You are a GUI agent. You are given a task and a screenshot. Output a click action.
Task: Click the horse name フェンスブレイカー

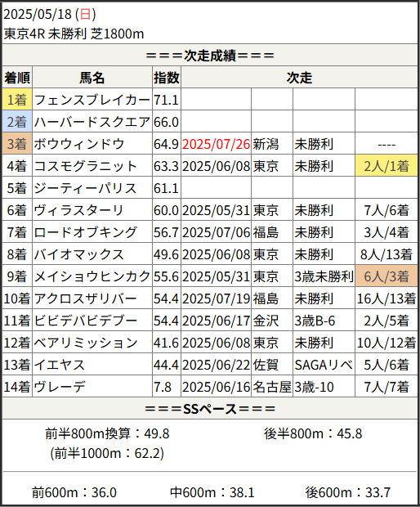(x=92, y=100)
